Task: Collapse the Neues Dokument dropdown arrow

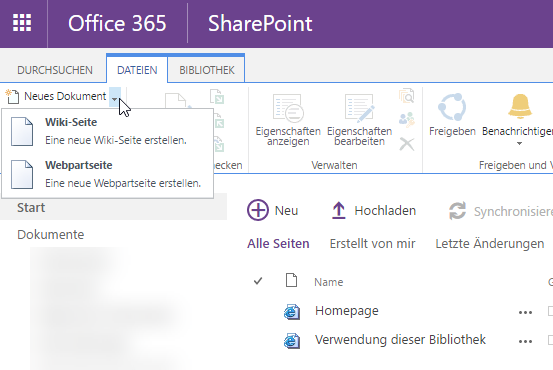Action: [x=115, y=97]
